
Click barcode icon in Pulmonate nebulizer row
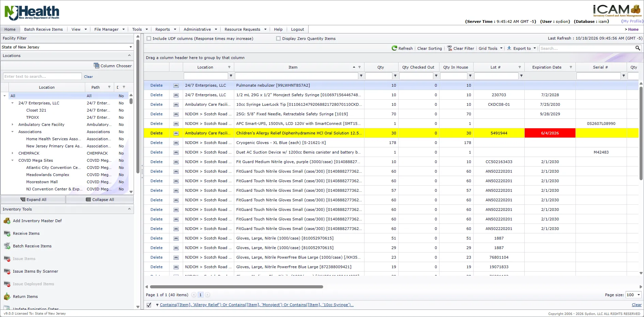(x=176, y=86)
